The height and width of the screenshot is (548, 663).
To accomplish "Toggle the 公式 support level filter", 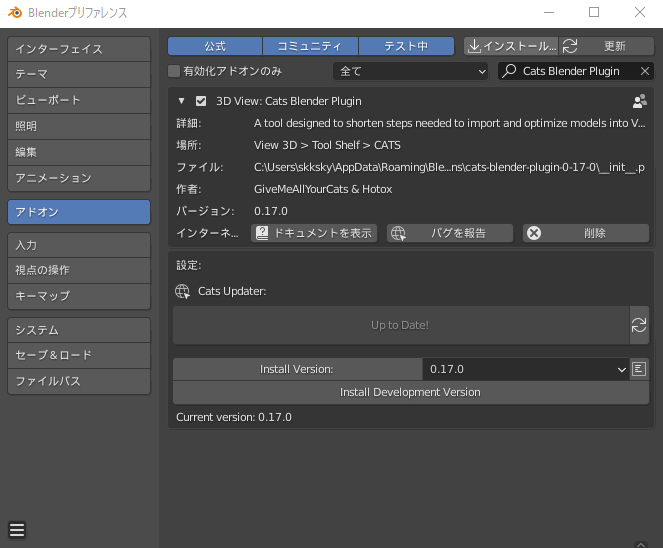I will click(215, 46).
